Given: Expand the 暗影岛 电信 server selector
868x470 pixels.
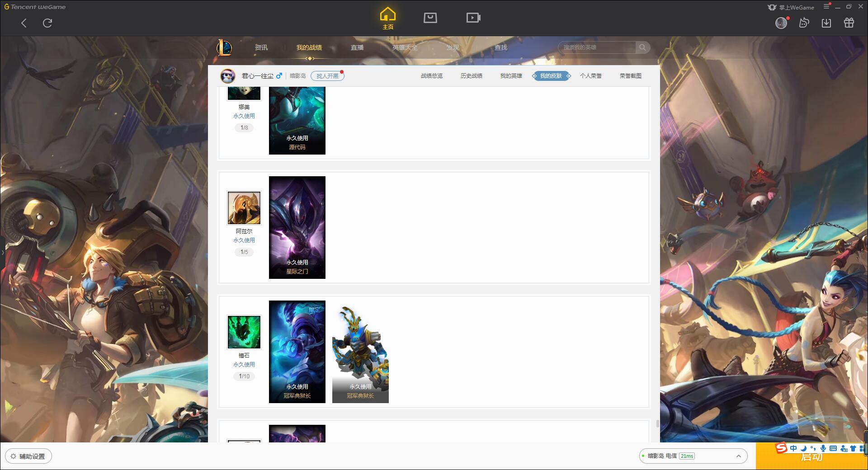Looking at the screenshot, I should tap(693, 456).
